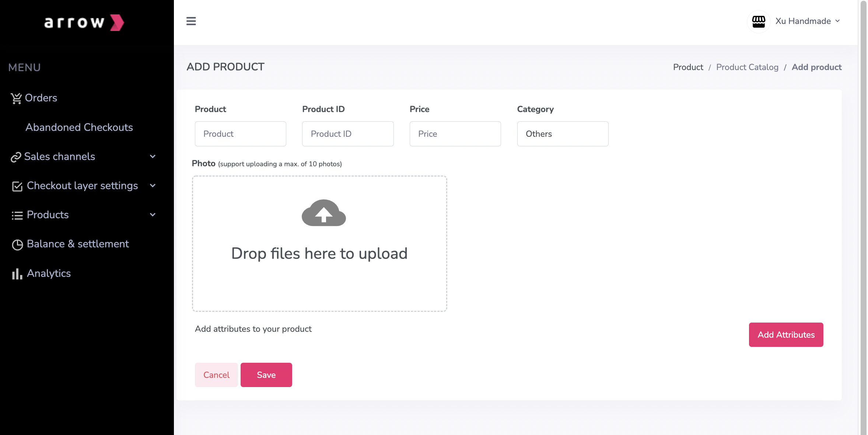The width and height of the screenshot is (868, 435).
Task: Focus the Product ID input field
Action: tap(347, 134)
